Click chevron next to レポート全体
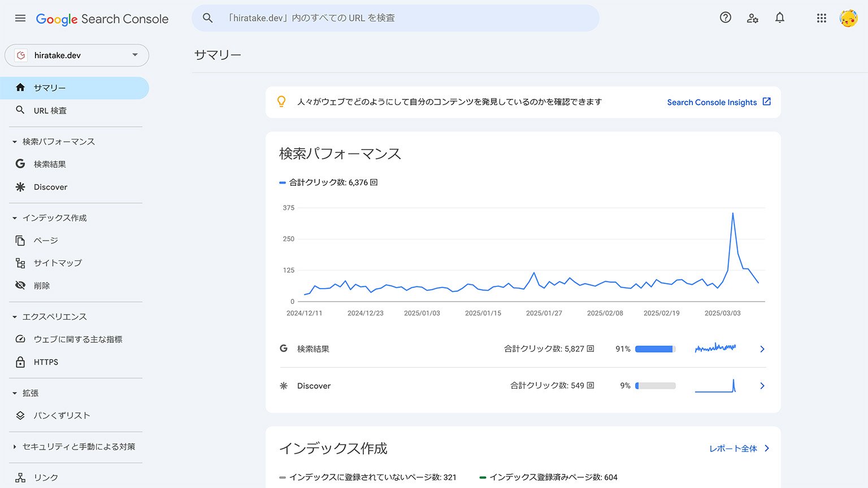This screenshot has width=868, height=488. 767,448
